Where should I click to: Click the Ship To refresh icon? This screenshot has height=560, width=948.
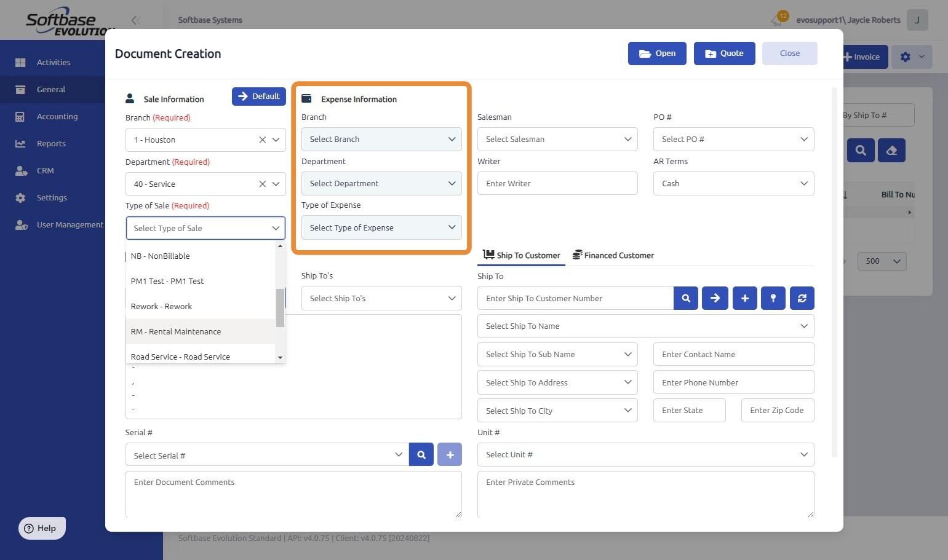tap(802, 298)
